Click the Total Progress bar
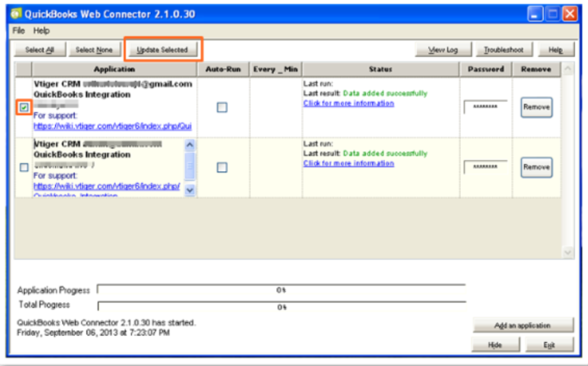The height and width of the screenshot is (366, 588). 281,307
